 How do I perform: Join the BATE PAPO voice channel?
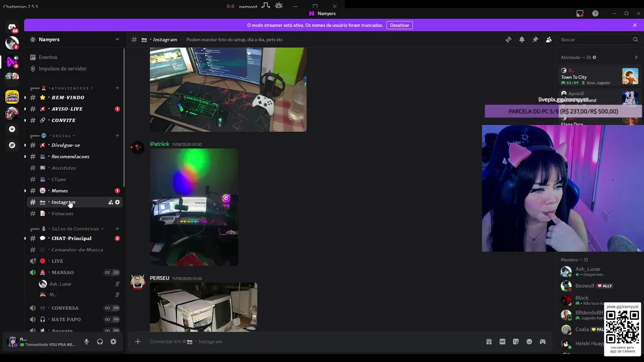(74, 319)
